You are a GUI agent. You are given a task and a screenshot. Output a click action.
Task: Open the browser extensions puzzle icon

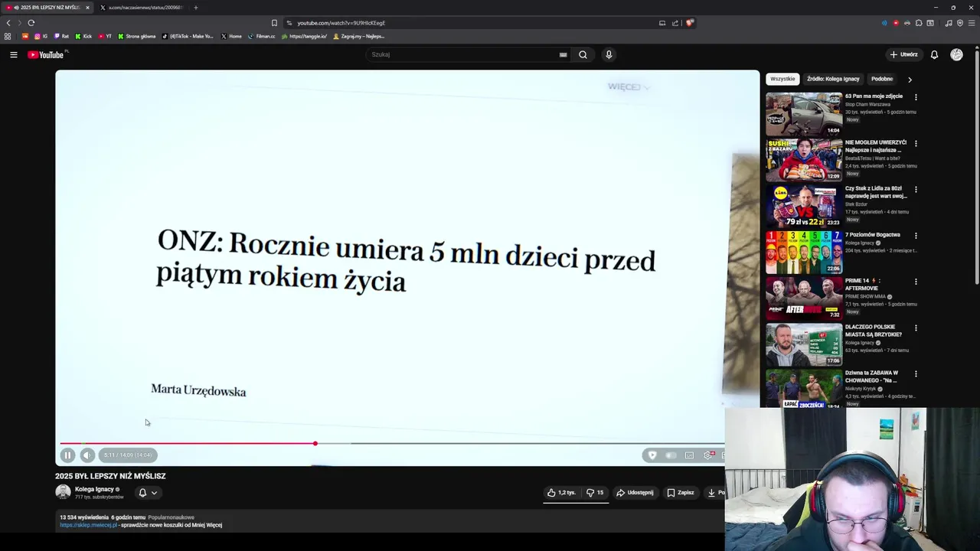pyautogui.click(x=919, y=23)
